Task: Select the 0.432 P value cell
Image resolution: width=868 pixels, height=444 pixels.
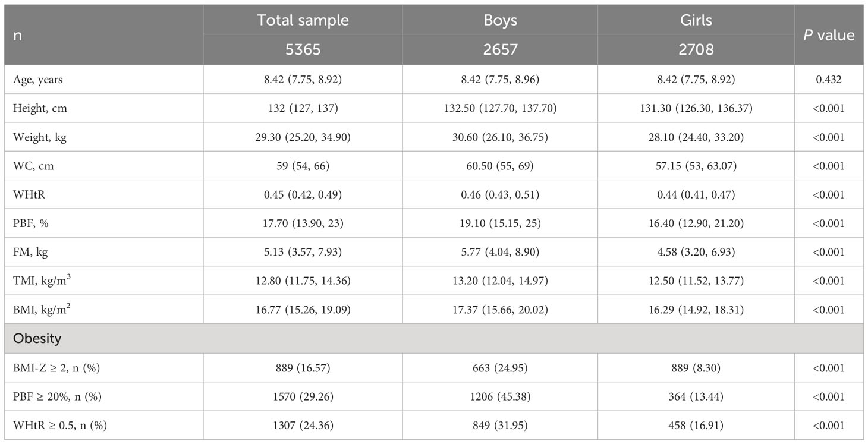Action: pyautogui.click(x=828, y=80)
